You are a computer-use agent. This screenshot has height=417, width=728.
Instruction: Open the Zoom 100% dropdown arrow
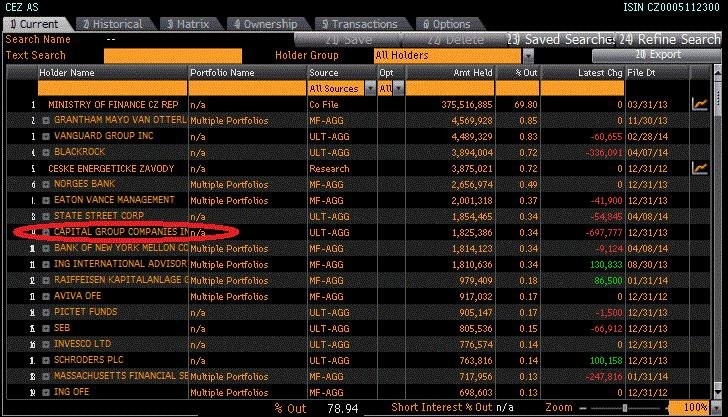tap(716, 408)
